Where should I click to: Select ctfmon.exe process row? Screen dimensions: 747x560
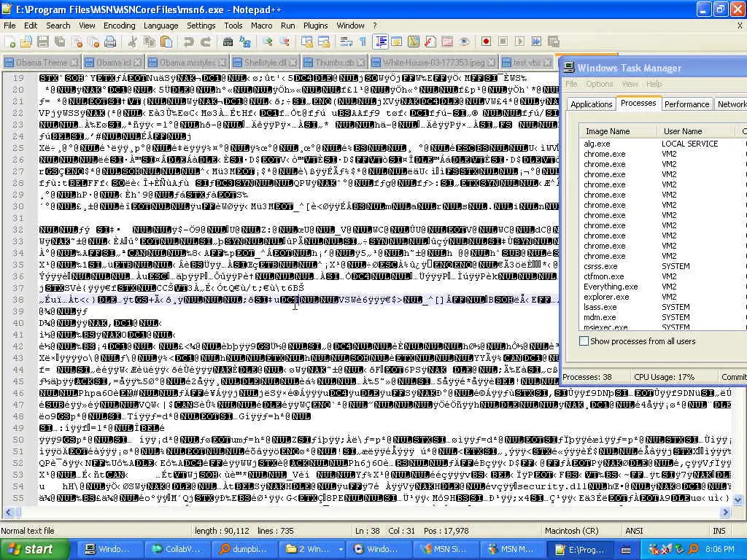(x=662, y=276)
